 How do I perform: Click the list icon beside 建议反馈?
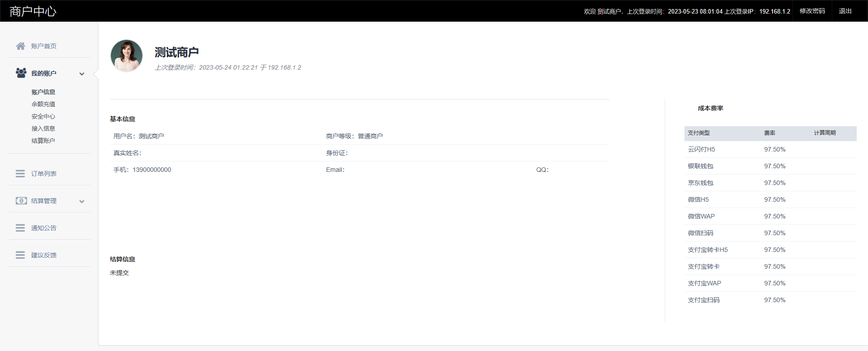click(x=20, y=255)
